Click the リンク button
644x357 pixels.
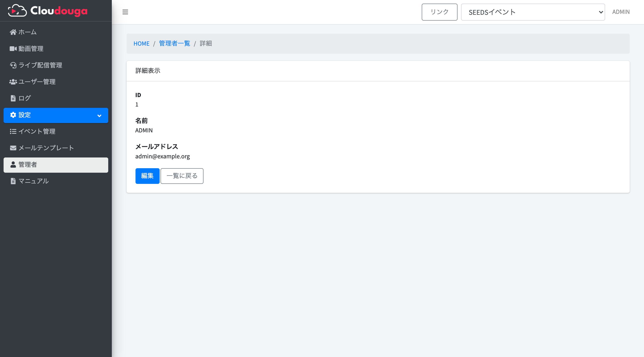coord(439,12)
